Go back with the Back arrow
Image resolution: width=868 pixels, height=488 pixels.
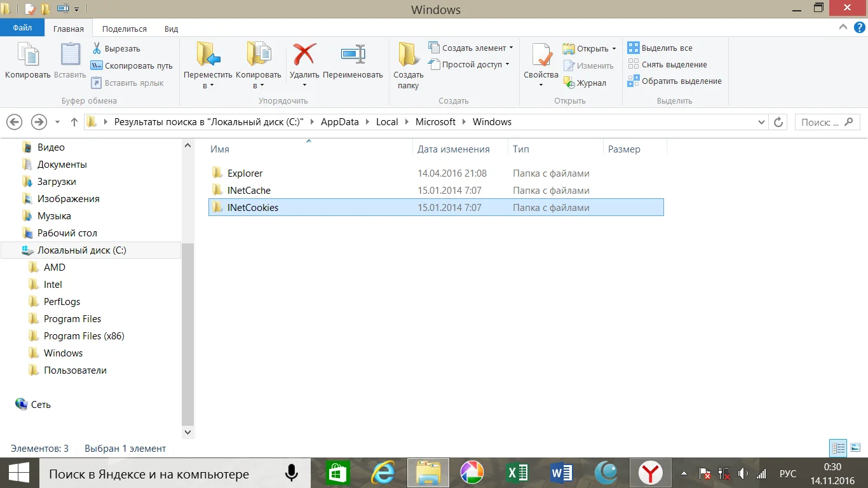click(14, 122)
